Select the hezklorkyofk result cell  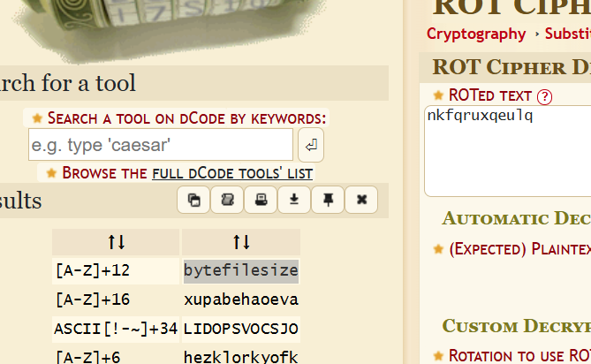pyautogui.click(x=241, y=356)
